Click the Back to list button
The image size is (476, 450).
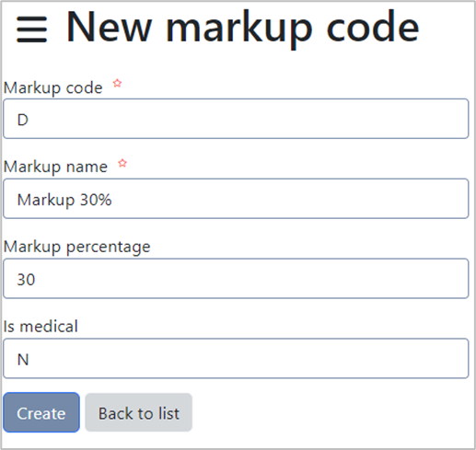139,412
